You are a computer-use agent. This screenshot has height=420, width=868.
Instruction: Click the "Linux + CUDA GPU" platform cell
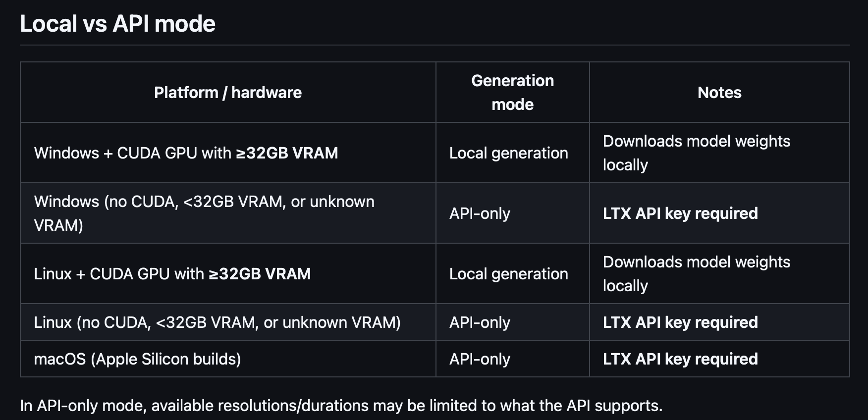click(x=172, y=274)
